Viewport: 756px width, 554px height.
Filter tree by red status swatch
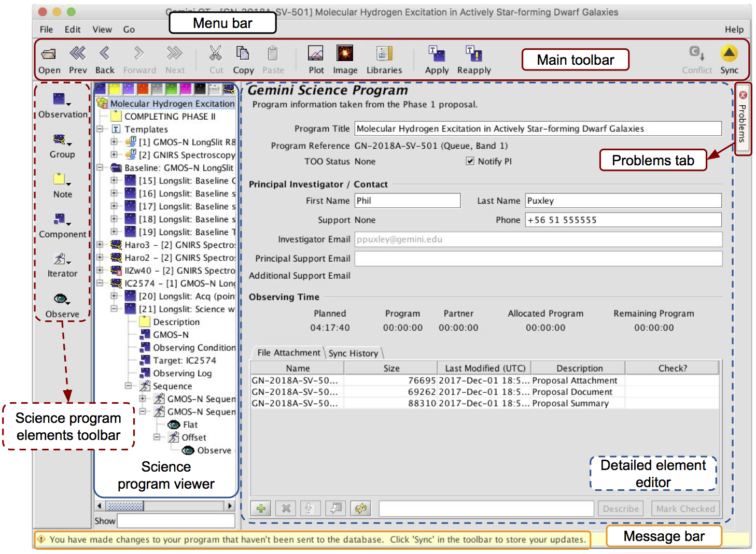143,89
